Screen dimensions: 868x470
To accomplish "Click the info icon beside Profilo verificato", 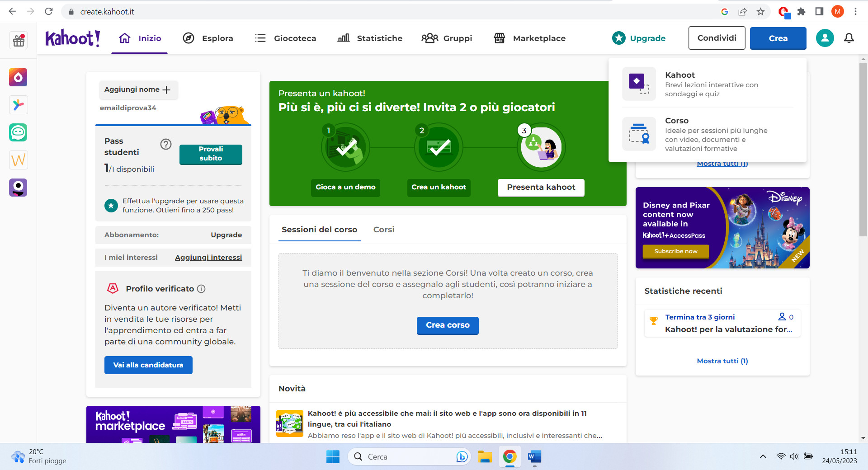I will coord(202,289).
